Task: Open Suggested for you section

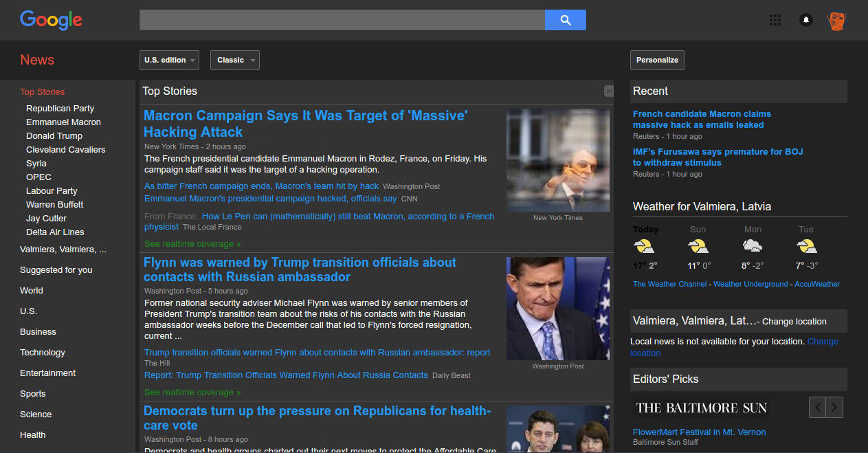Action: tap(56, 269)
